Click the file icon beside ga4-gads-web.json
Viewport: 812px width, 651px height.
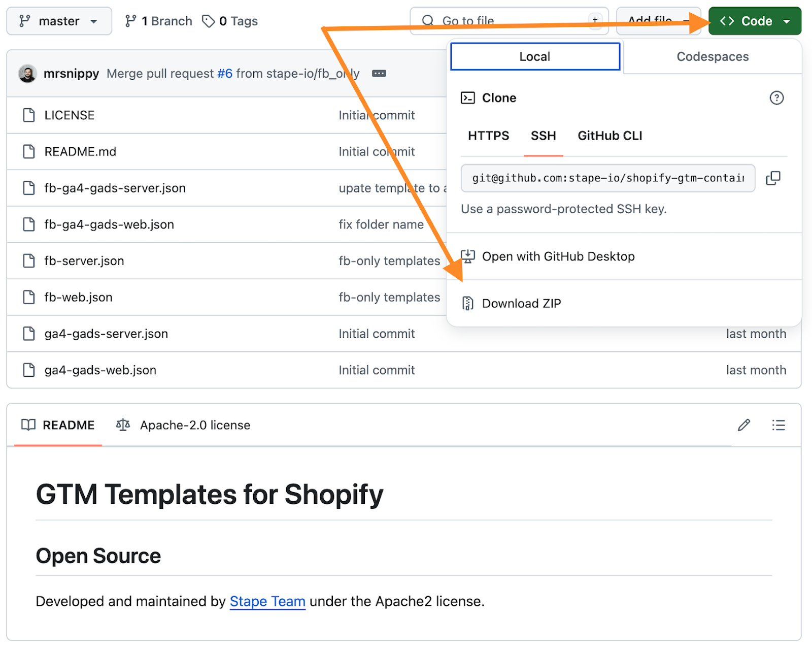29,370
